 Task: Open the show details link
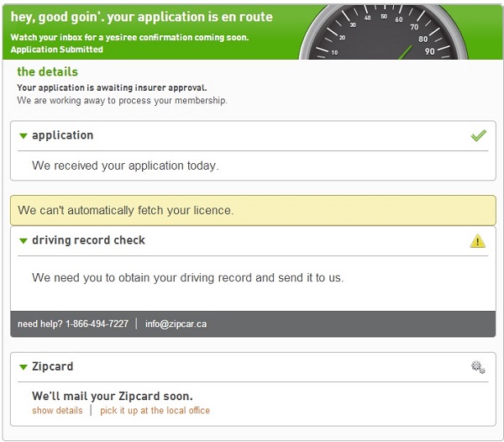coord(57,411)
